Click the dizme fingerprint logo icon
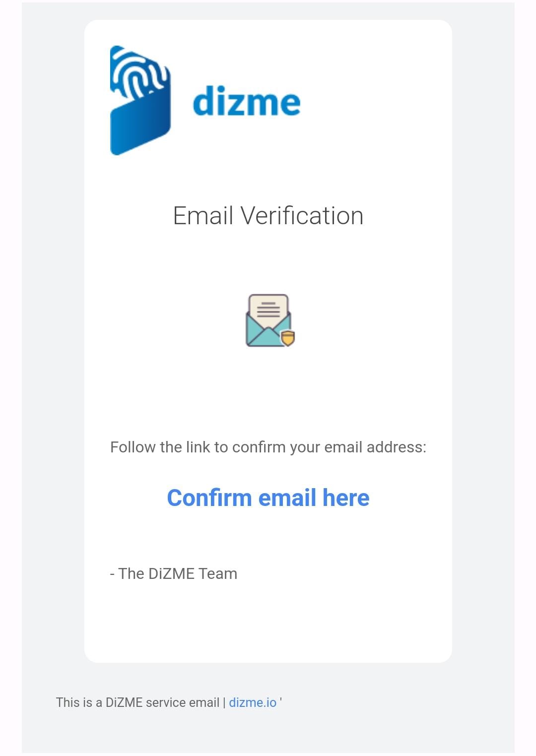536x756 pixels. [x=140, y=100]
